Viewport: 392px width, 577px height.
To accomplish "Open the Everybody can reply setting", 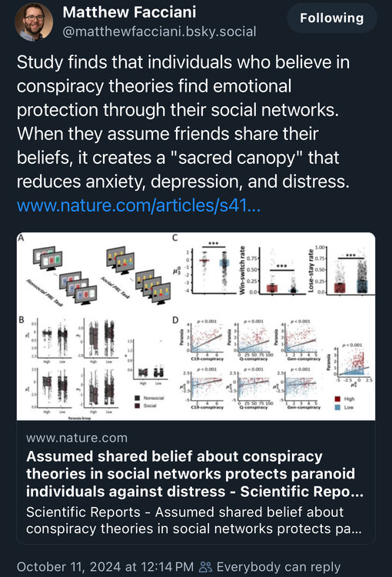I will click(x=270, y=567).
